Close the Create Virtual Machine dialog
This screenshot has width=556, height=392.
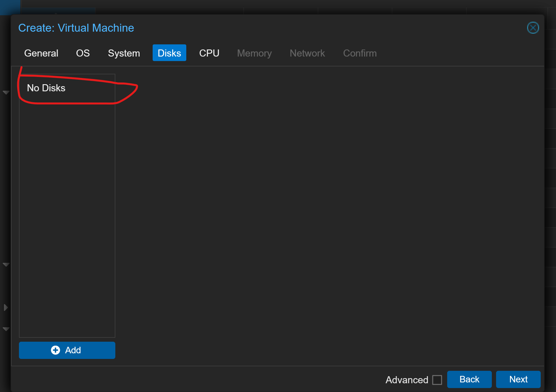click(533, 28)
